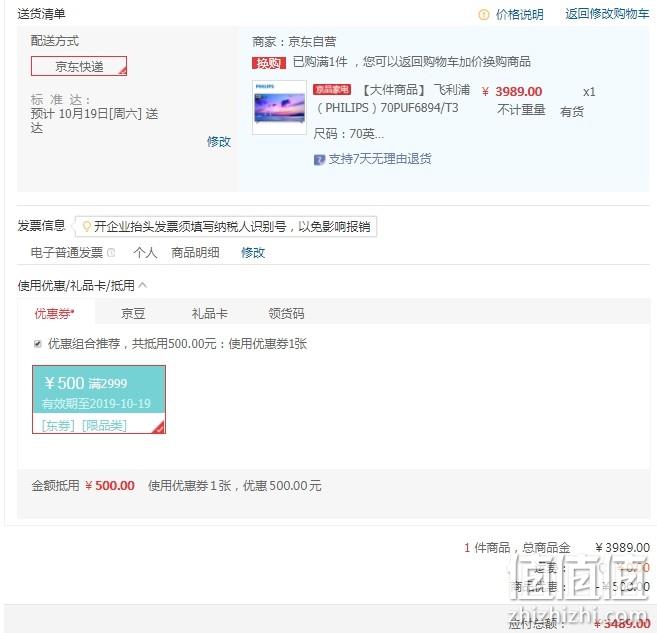Click 尺码：70英... text

click(349, 134)
